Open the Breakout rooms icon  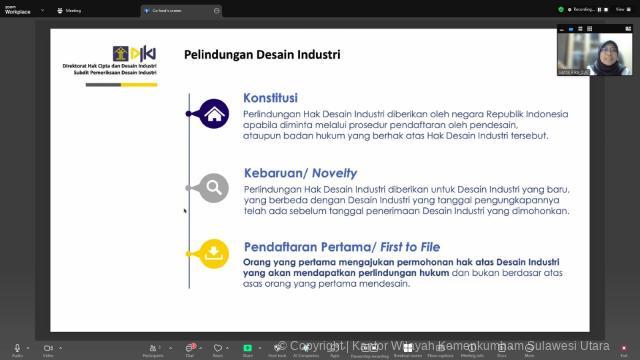[x=407, y=348]
